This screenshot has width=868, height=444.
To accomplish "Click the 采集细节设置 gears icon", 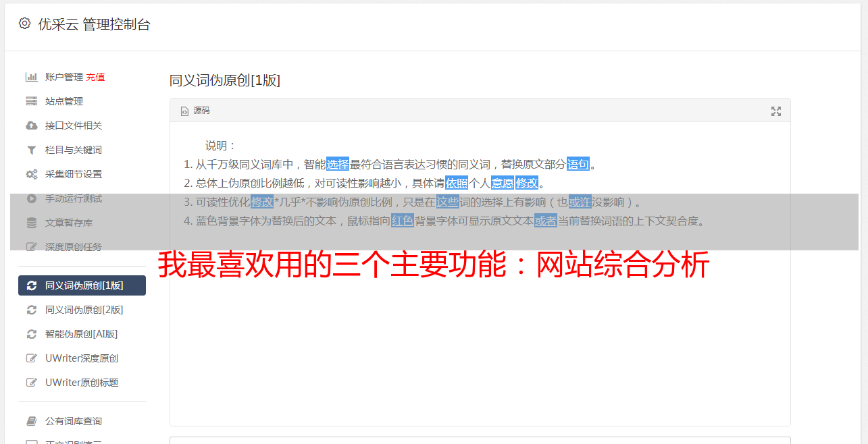I will [x=31, y=174].
